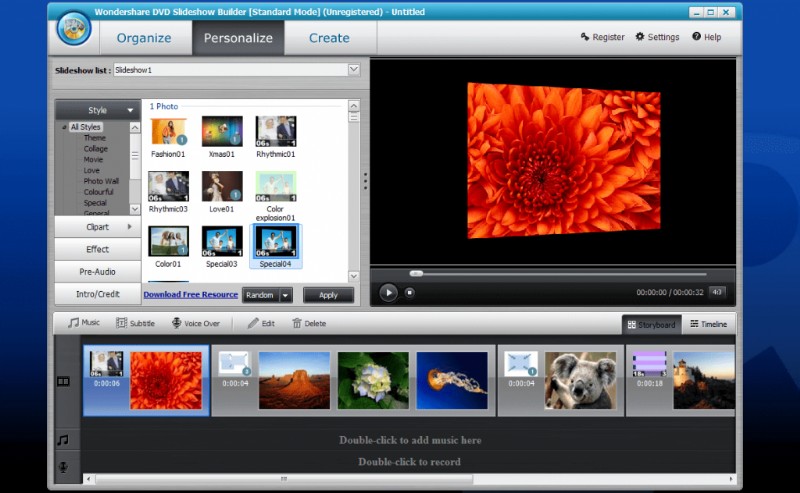The image size is (800, 493).
Task: Expand the Style panel header arrow
Action: coord(130,110)
